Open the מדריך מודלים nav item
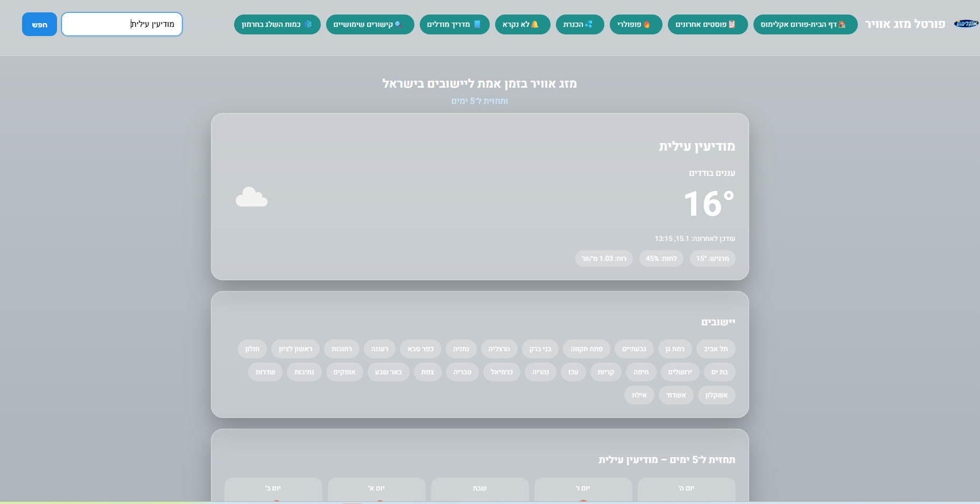 click(454, 24)
